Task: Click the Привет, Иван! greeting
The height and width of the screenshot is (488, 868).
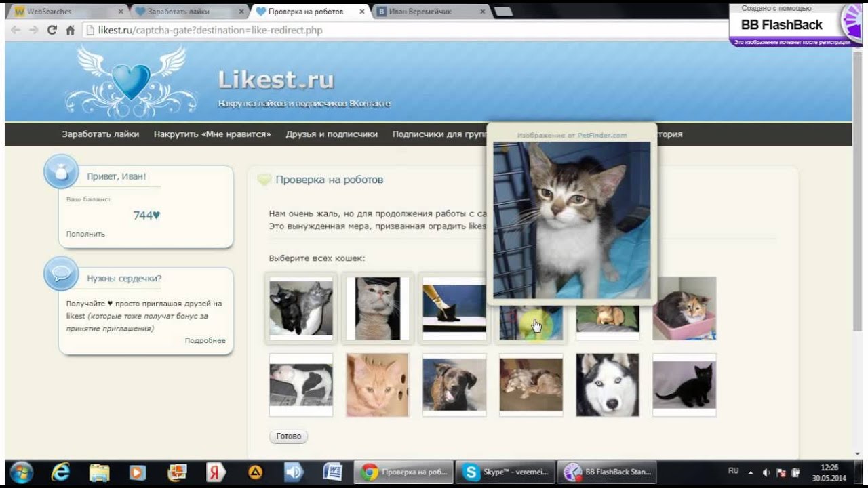Action: point(117,177)
